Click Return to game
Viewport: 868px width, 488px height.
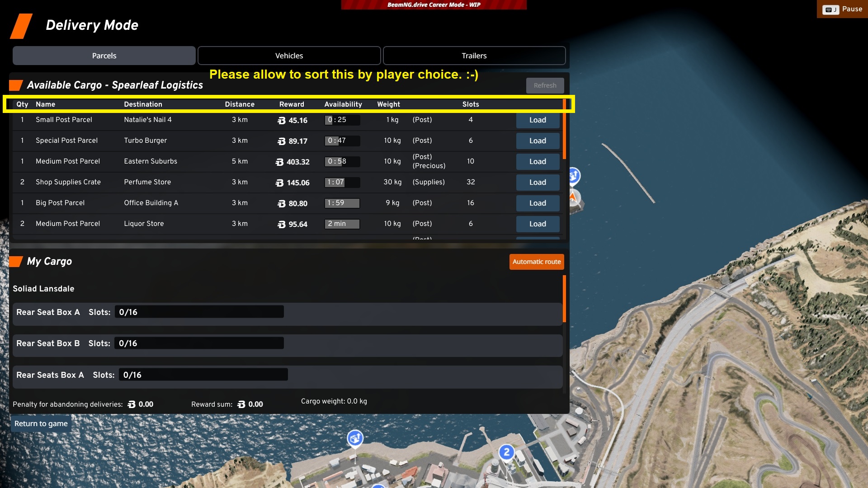pos(41,423)
